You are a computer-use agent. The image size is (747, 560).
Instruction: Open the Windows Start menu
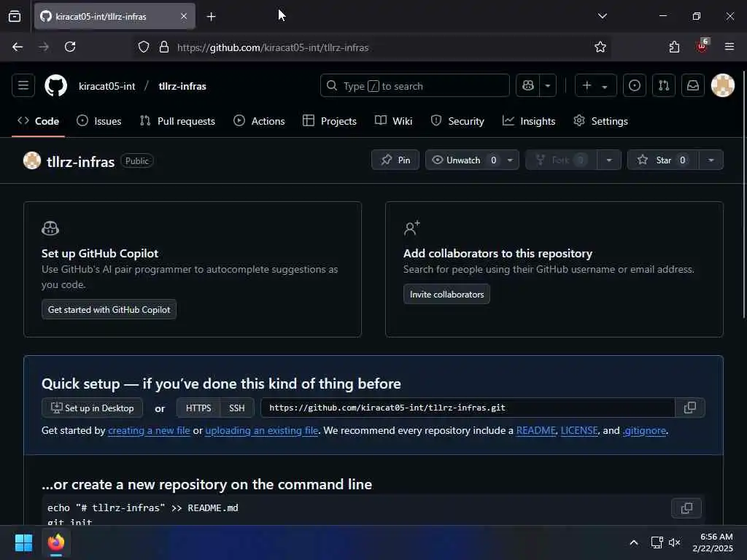23,542
